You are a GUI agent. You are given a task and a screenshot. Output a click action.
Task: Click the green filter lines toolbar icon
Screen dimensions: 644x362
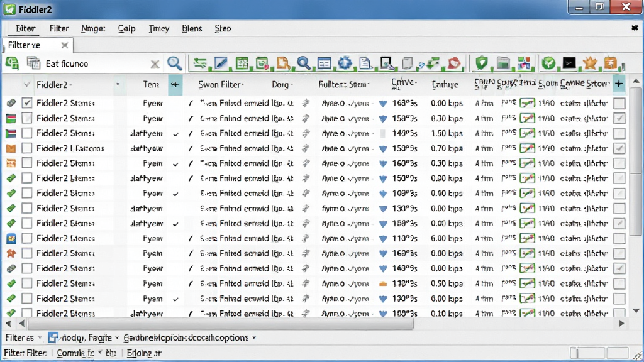(201, 63)
